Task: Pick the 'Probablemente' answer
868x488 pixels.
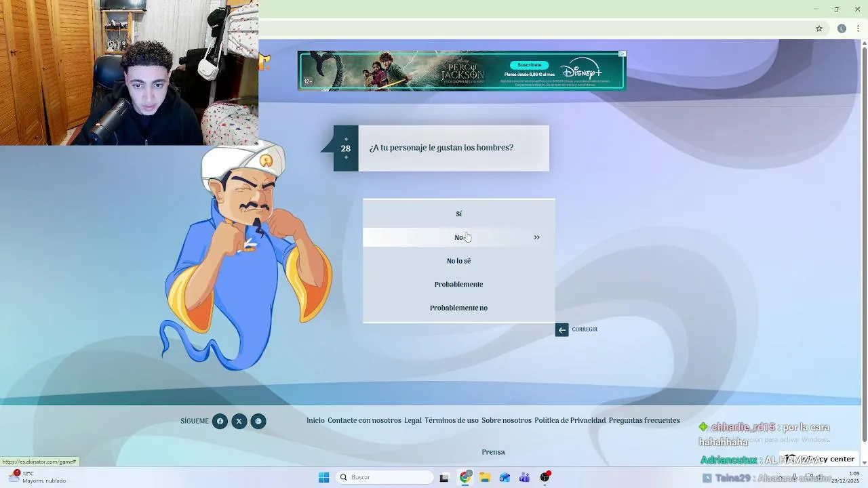Action: point(458,284)
